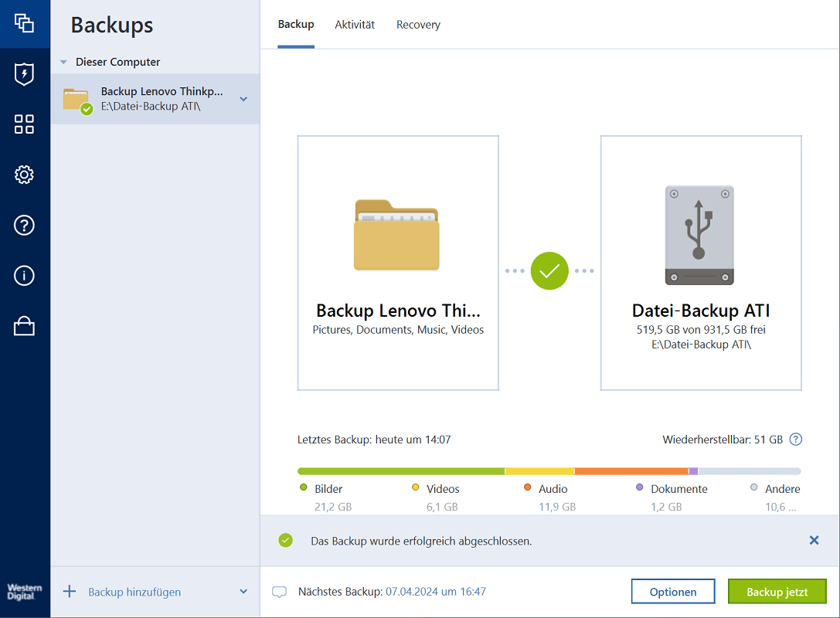Open the Info icon in sidebar

click(24, 275)
